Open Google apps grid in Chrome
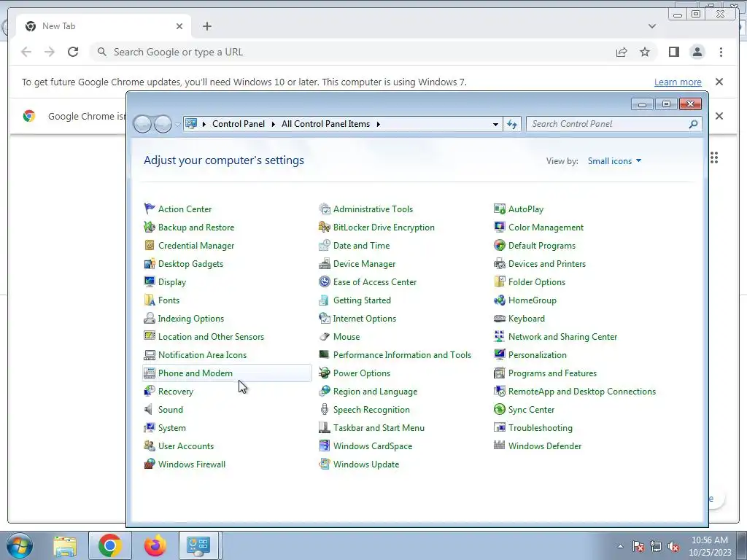 click(x=713, y=157)
